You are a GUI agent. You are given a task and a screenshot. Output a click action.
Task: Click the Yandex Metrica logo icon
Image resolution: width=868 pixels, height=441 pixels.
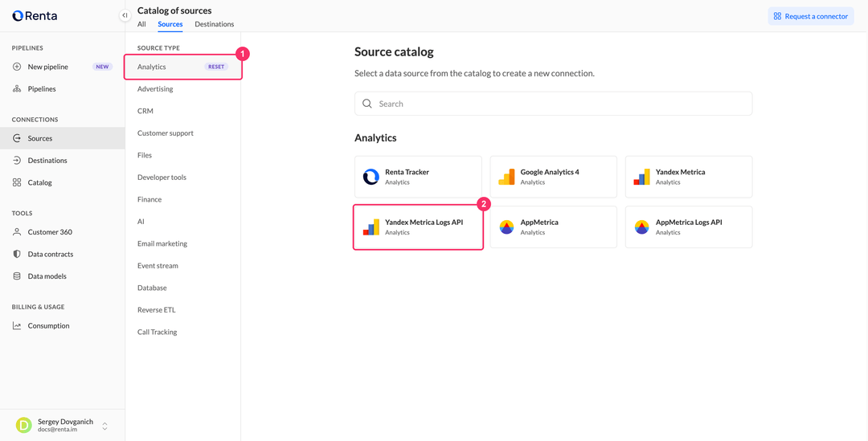pyautogui.click(x=641, y=177)
